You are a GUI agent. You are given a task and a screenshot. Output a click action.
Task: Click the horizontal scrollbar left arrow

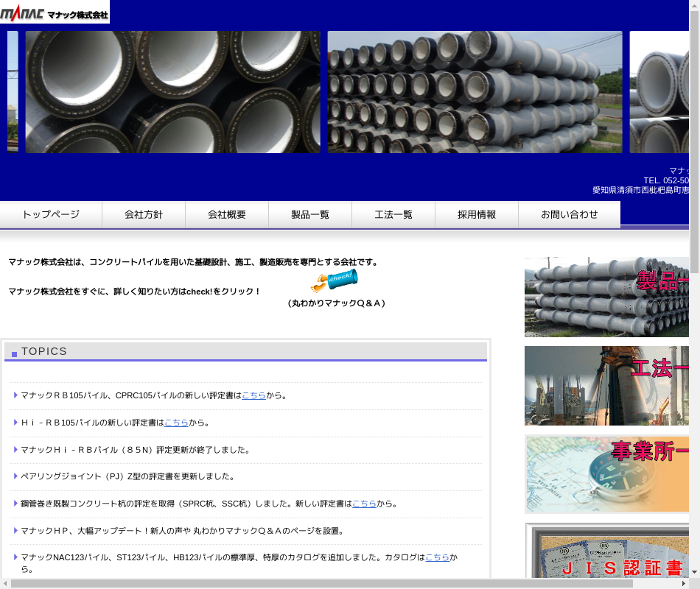5,584
